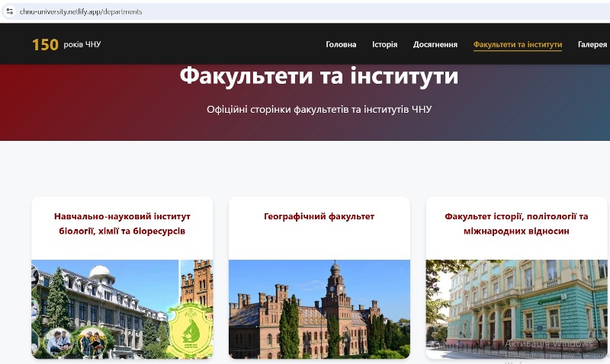Screen dimensions: 610x364
Task: Select the Факультети та інститути nav tab
Action: [x=517, y=45]
